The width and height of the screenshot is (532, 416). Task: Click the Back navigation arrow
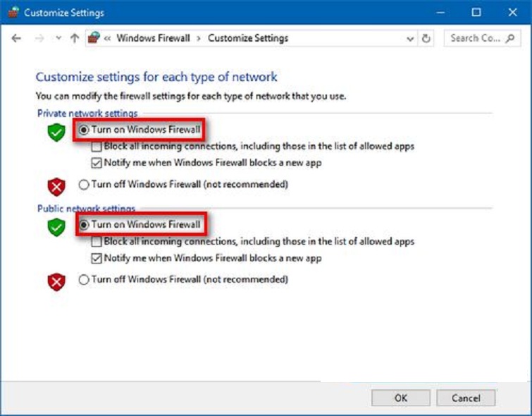click(16, 39)
